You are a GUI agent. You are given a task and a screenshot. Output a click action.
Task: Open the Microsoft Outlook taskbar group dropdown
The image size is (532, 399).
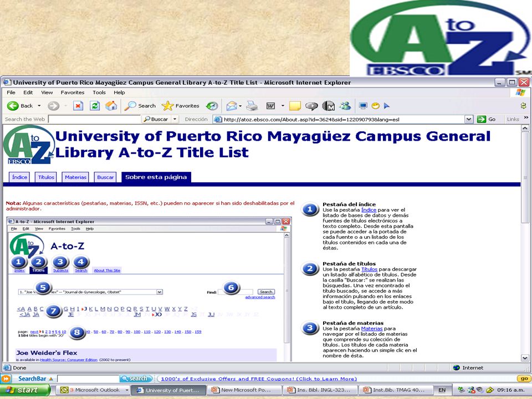(126, 390)
